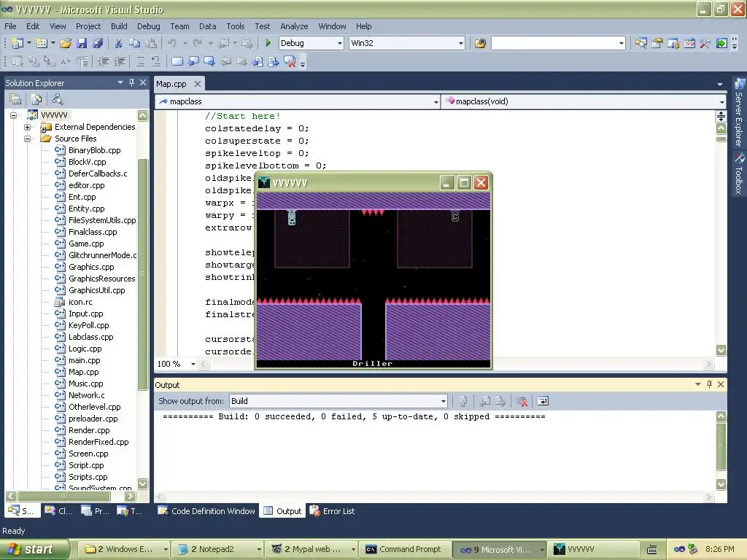This screenshot has width=747, height=560.
Task: Pin the Solution Explorer panel
Action: (x=131, y=82)
